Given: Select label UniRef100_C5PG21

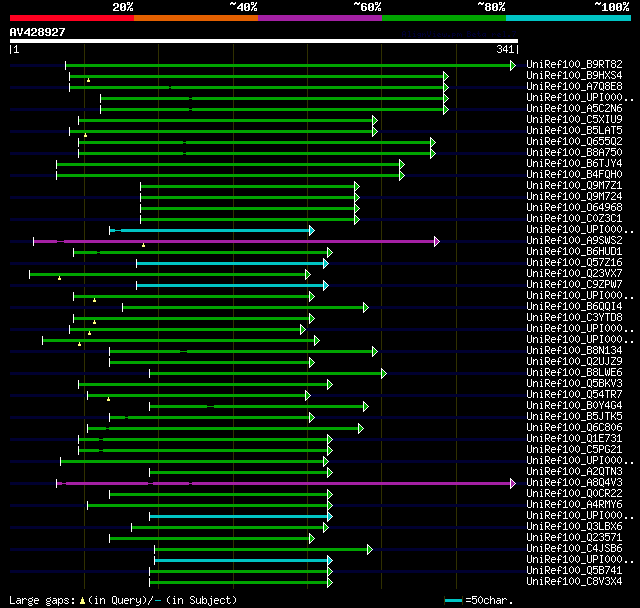Looking at the screenshot, I should [574, 450].
